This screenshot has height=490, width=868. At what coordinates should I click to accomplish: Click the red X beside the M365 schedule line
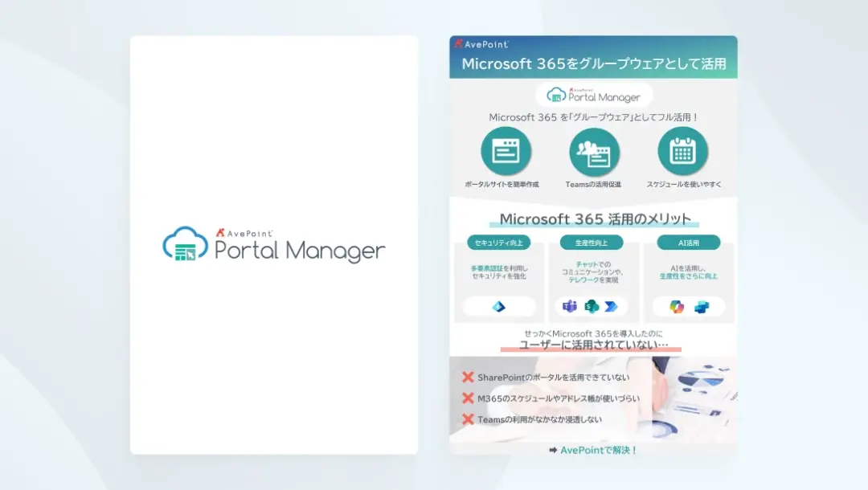(x=468, y=398)
